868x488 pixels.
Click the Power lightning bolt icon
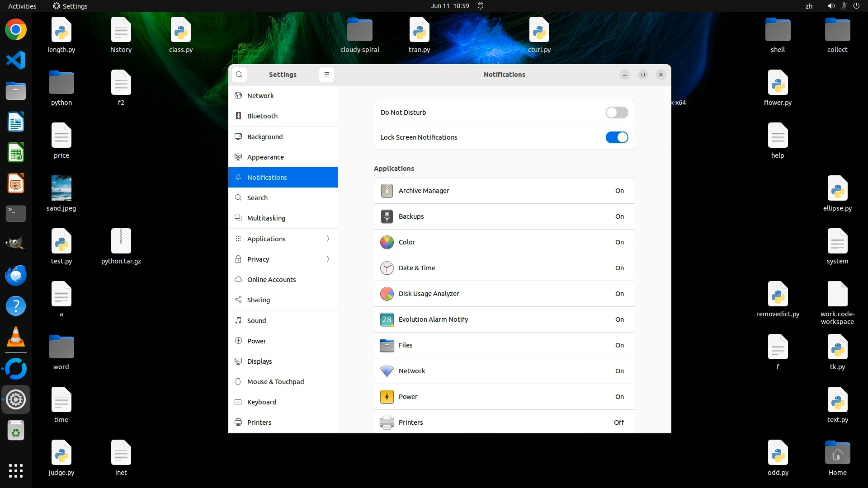387,397
